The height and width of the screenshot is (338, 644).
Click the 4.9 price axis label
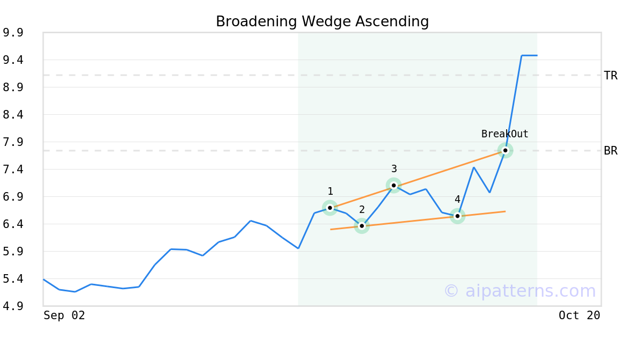point(13,306)
